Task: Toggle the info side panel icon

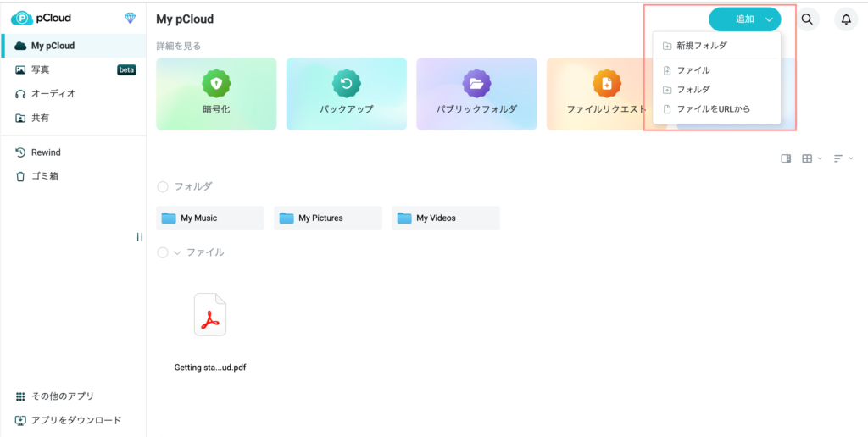Action: click(x=786, y=158)
